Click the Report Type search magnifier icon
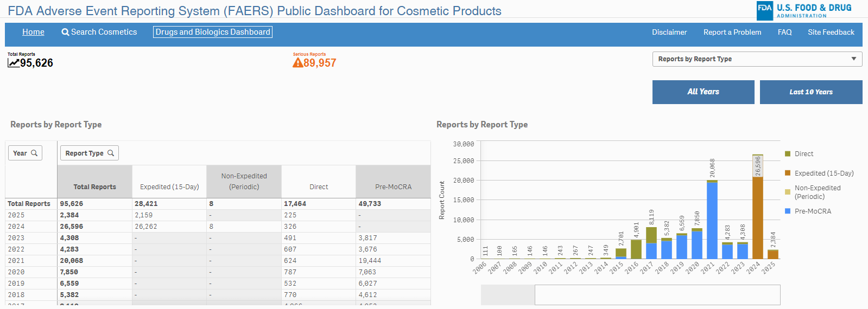Screen dimensions: 868x309 coord(111,153)
